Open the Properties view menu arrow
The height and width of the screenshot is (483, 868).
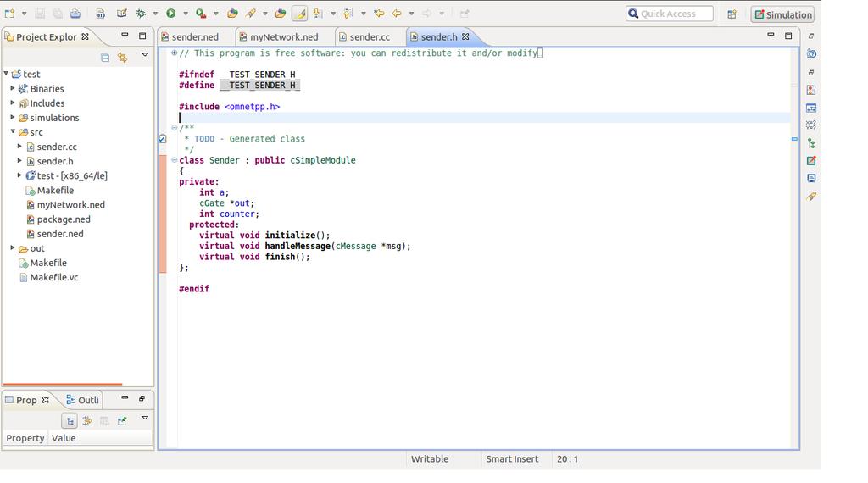(145, 419)
